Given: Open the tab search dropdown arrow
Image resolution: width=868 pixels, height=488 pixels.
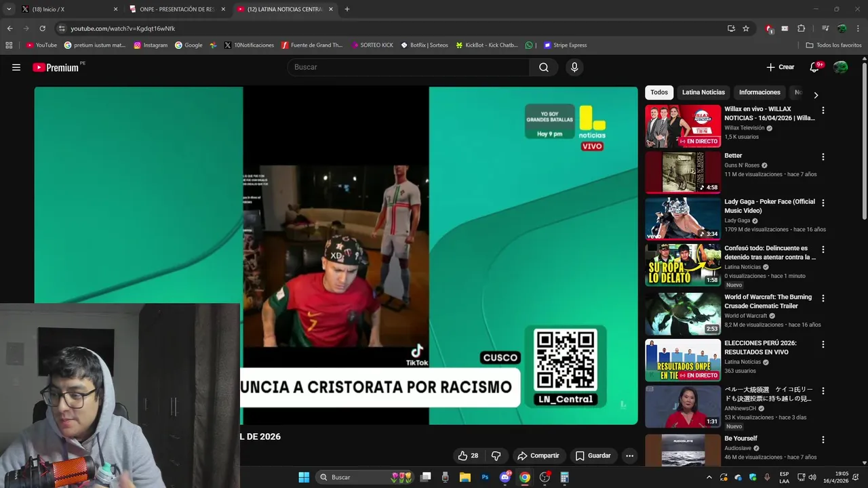Looking at the screenshot, I should pyautogui.click(x=9, y=9).
